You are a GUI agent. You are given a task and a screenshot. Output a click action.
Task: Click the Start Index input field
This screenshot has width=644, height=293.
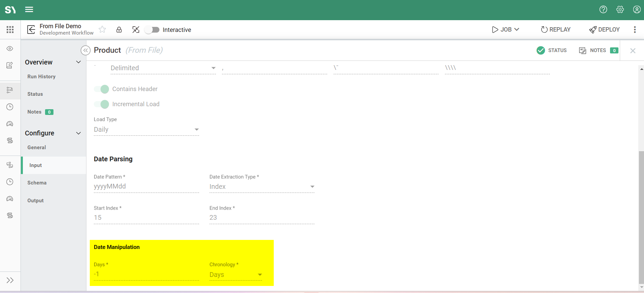146,218
